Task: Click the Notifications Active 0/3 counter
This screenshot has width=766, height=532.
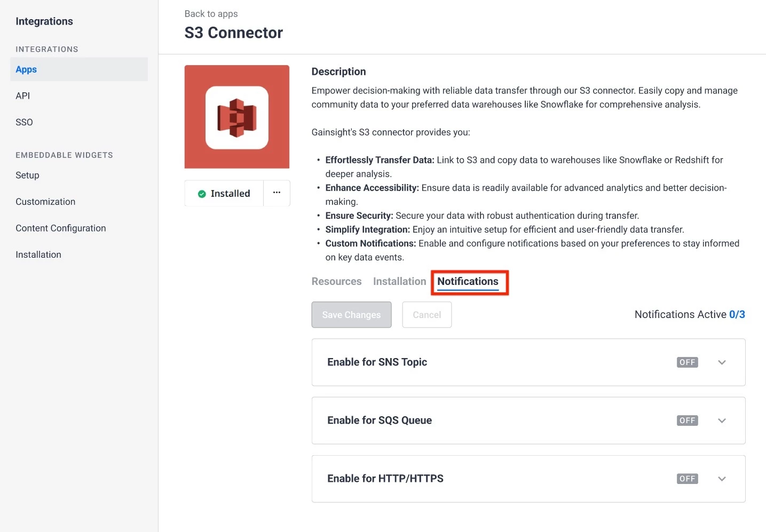Action: tap(690, 315)
